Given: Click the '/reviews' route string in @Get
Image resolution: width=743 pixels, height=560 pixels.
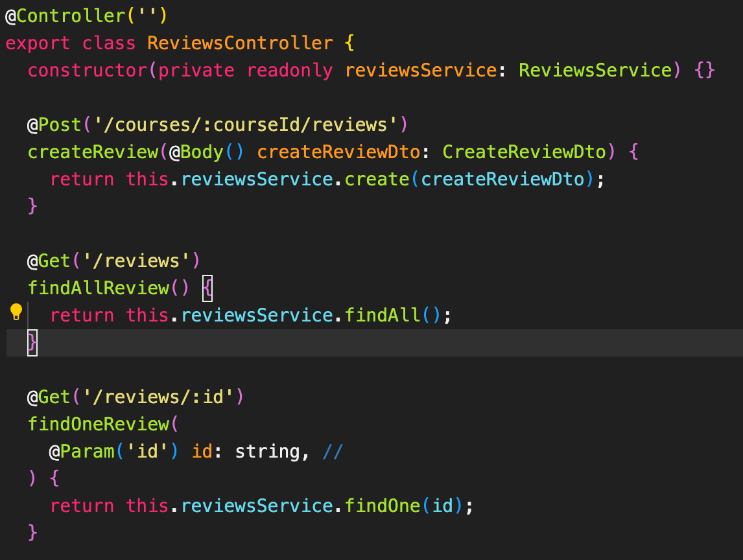Looking at the screenshot, I should point(136,261).
